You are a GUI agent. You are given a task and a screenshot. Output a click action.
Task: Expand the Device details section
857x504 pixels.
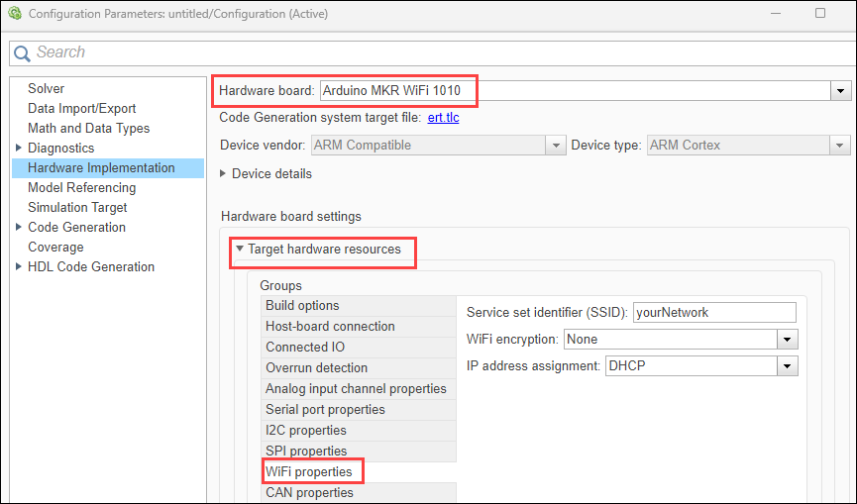(225, 173)
